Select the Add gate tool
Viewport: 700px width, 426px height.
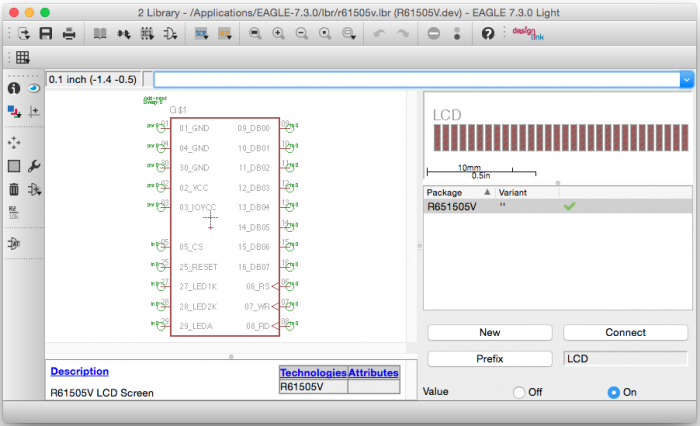pos(34,189)
